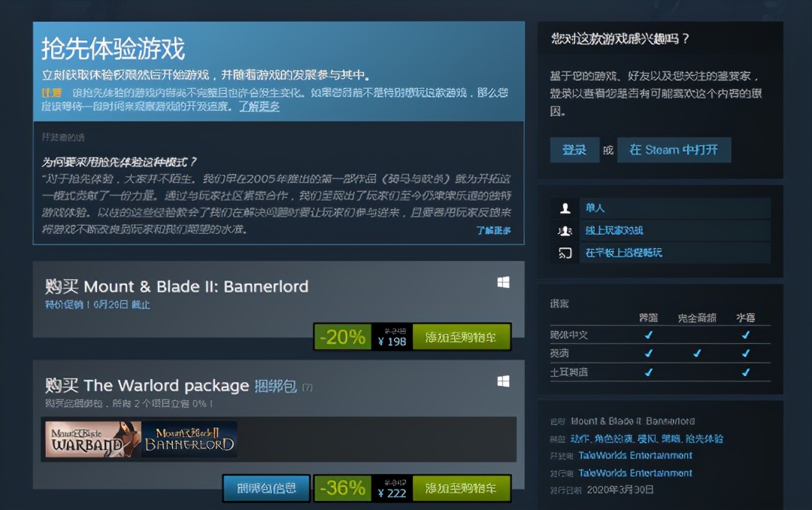Select the 单人 single-player category link

[x=595, y=208]
